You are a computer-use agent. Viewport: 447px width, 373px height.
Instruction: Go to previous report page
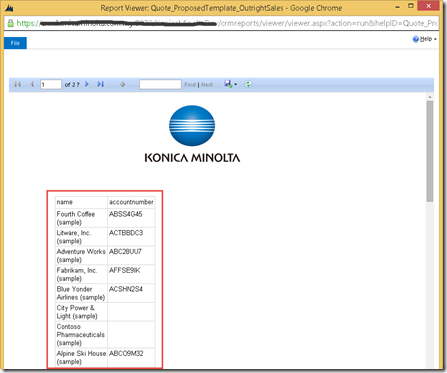click(x=32, y=84)
